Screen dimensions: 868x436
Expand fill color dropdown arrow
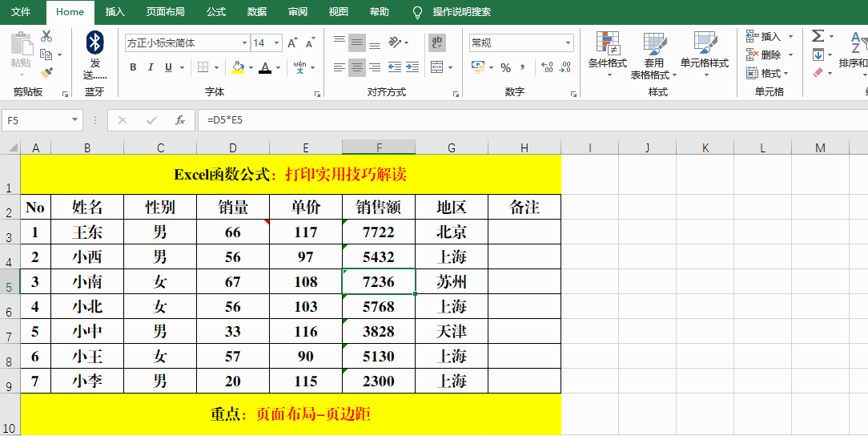251,67
